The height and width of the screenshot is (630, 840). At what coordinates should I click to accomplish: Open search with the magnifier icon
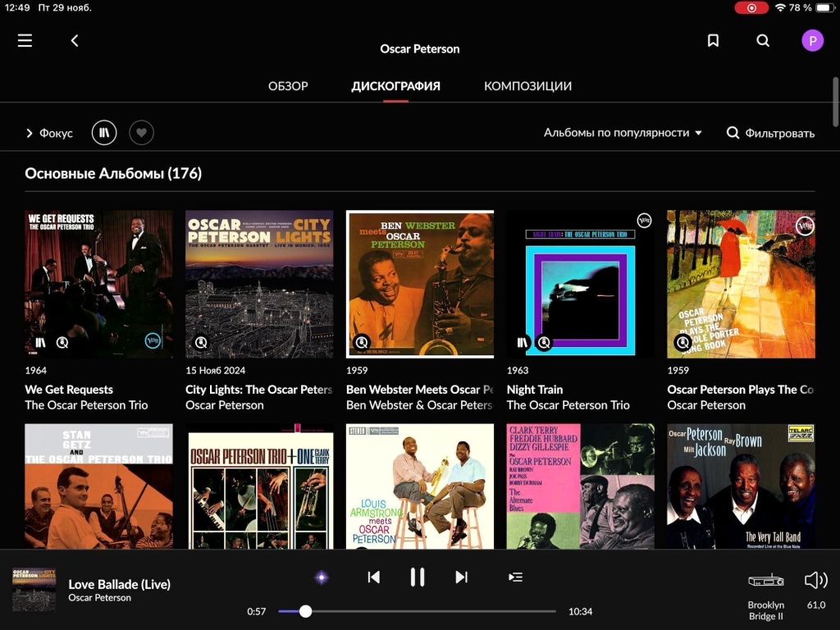(x=763, y=41)
